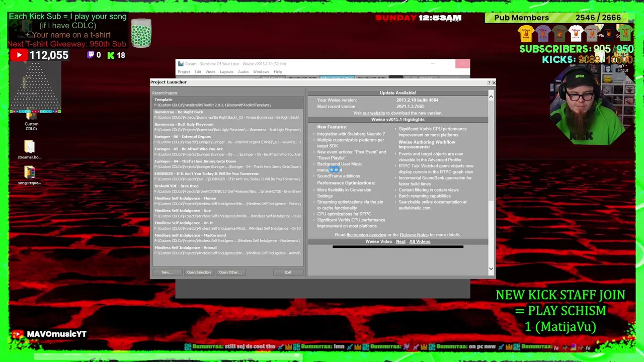
Task: Follow the 'our website' link
Action: pyautogui.click(x=374, y=113)
